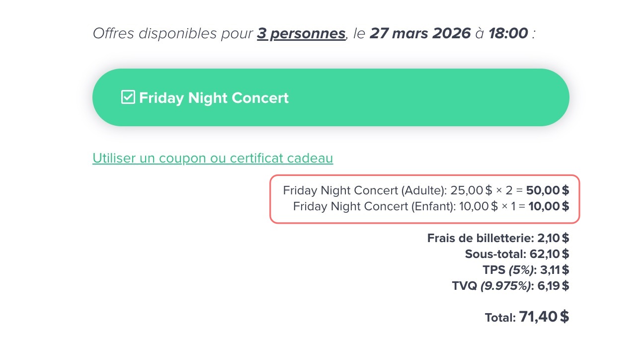Click the "27 mars 2026" date

(420, 34)
